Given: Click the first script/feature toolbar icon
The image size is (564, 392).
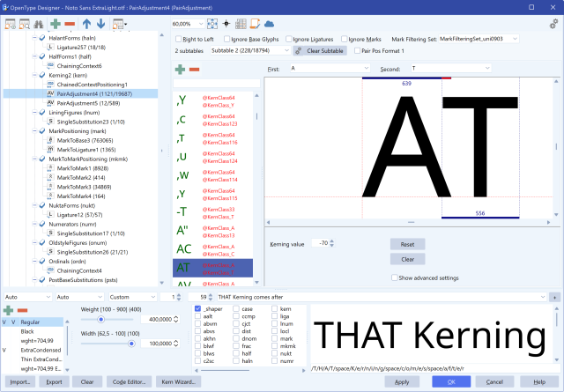Looking at the screenshot, I should [10, 24].
